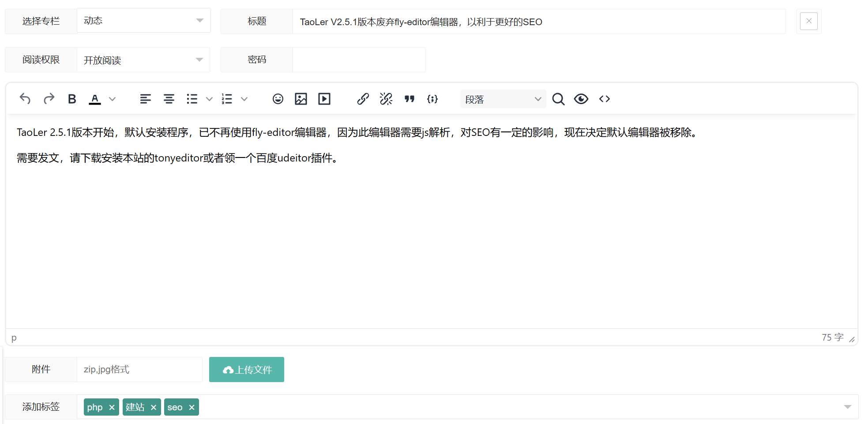868x424 pixels.
Task: Apply the text color (A) button
Action: point(95,99)
